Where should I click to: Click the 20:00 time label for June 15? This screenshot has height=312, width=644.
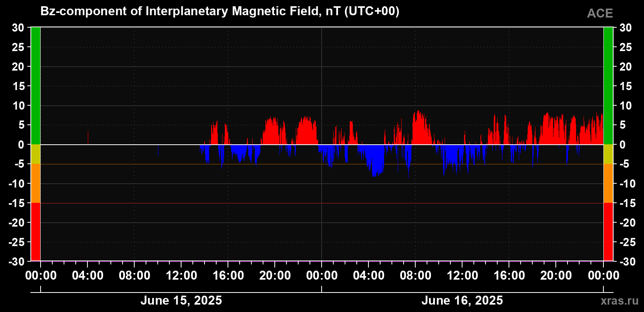coord(275,276)
